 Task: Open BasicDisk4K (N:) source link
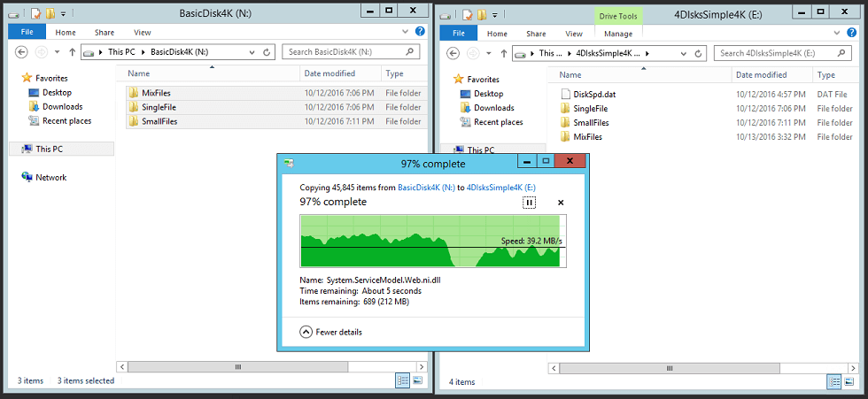(x=427, y=188)
